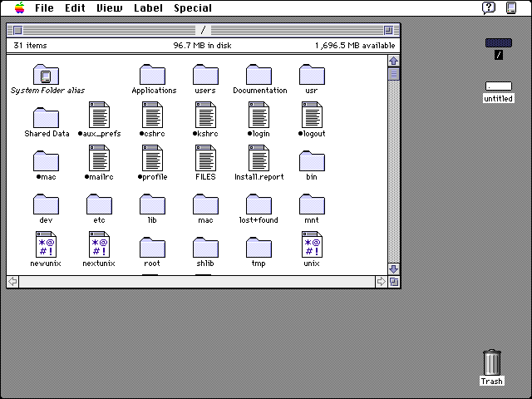The height and width of the screenshot is (399, 532).
Task: Select the root volume desktop icon
Action: (x=499, y=43)
